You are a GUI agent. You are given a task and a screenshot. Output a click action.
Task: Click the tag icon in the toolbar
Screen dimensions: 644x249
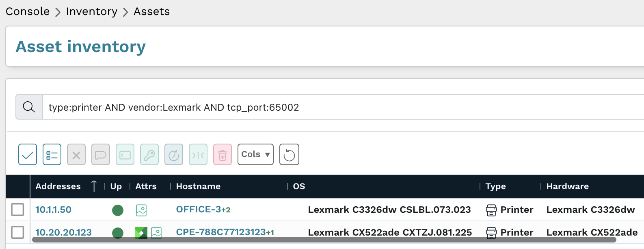pyautogui.click(x=125, y=154)
